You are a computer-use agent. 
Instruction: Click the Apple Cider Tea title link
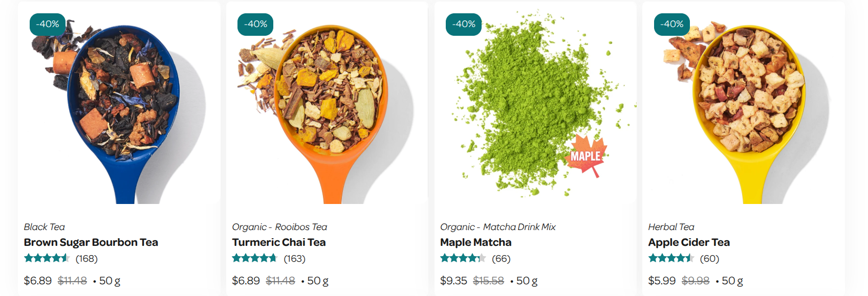(x=689, y=242)
